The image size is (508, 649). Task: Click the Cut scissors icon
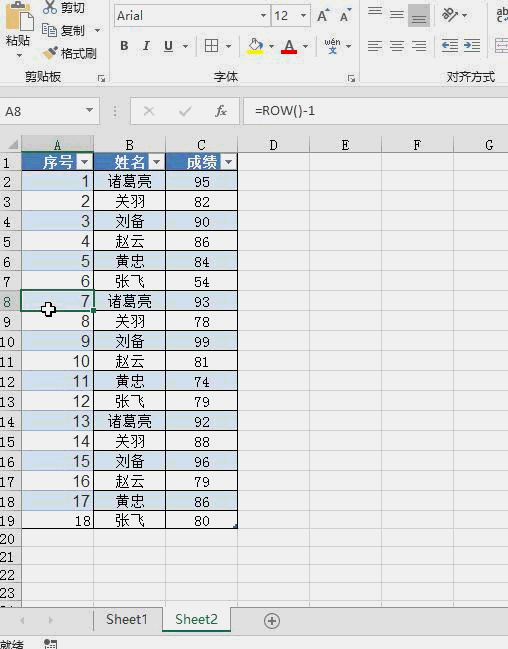(50, 7)
